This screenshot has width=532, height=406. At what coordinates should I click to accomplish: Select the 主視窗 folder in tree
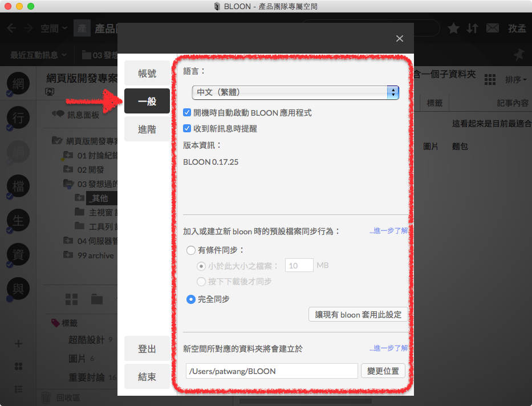pyautogui.click(x=96, y=212)
